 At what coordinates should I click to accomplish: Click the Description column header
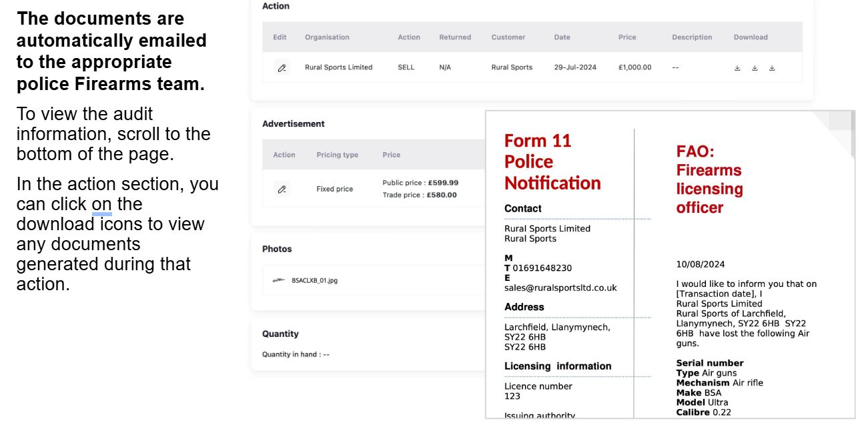[x=692, y=37]
